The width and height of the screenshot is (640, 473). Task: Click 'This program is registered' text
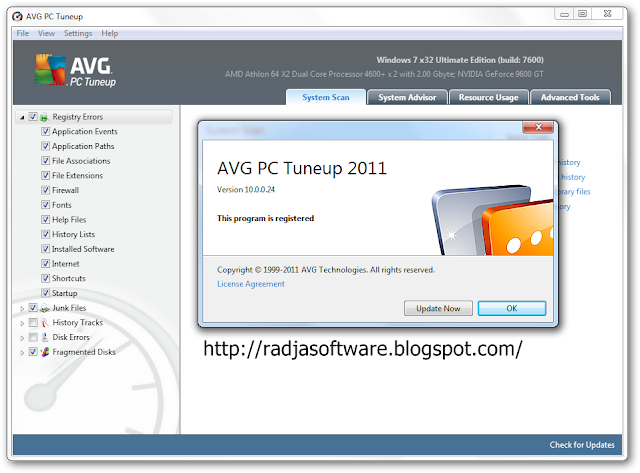(x=265, y=218)
